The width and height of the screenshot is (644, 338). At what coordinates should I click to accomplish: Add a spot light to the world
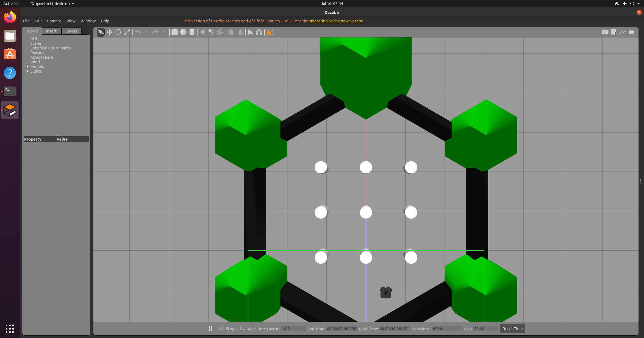tap(211, 32)
